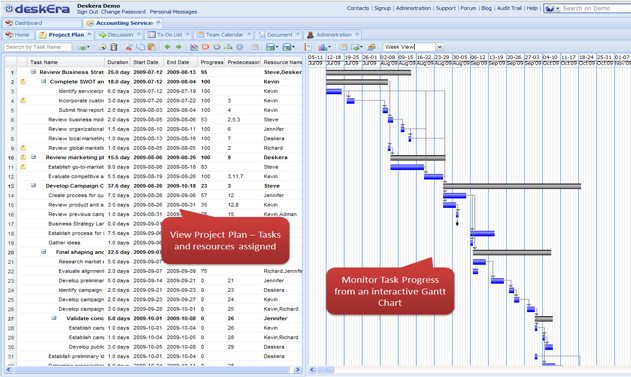
Task: Click the paste clipboard icon
Action: pyautogui.click(x=151, y=47)
